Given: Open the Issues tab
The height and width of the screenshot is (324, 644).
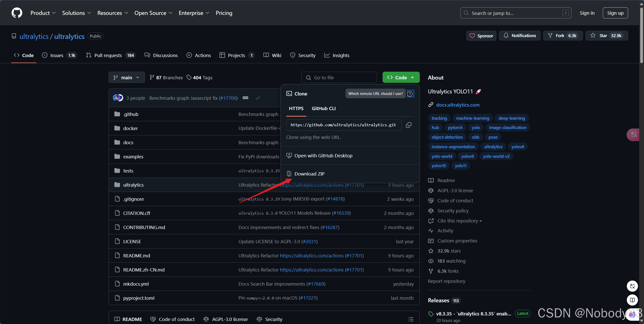Looking at the screenshot, I should pyautogui.click(x=59, y=55).
